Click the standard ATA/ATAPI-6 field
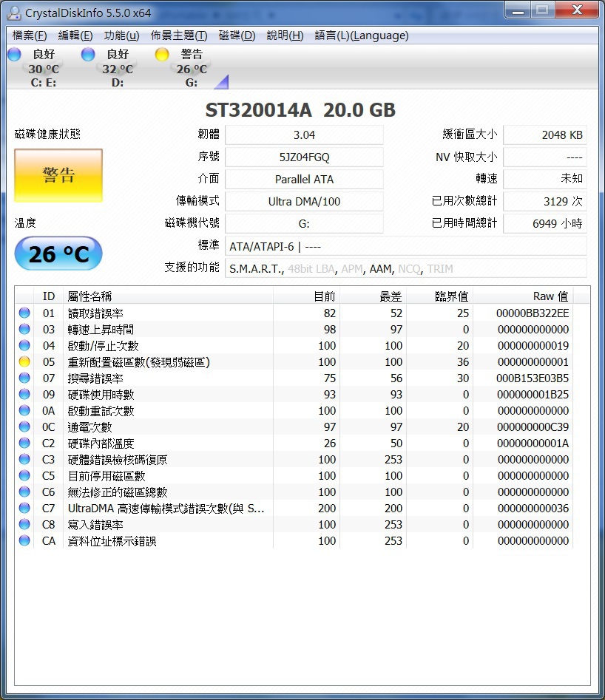 click(406, 246)
